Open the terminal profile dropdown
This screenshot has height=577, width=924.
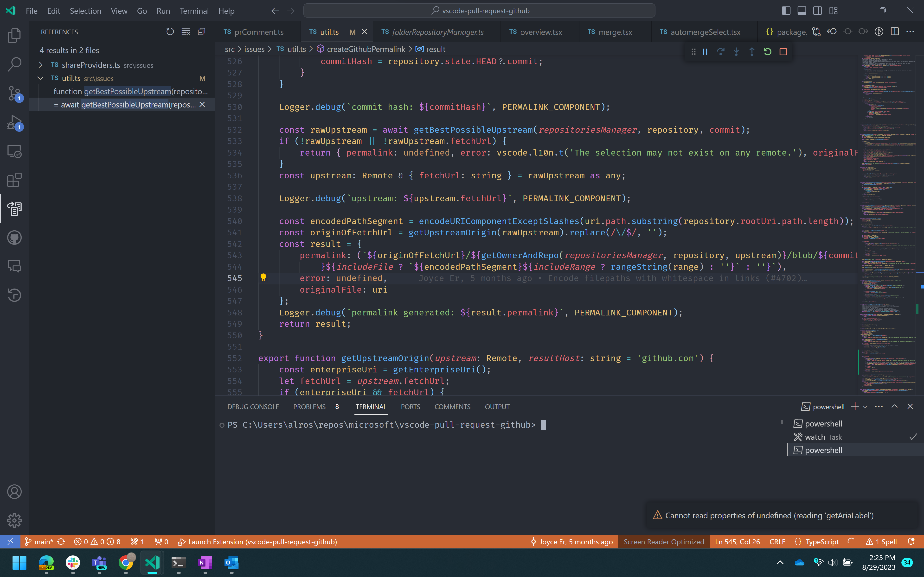click(865, 406)
